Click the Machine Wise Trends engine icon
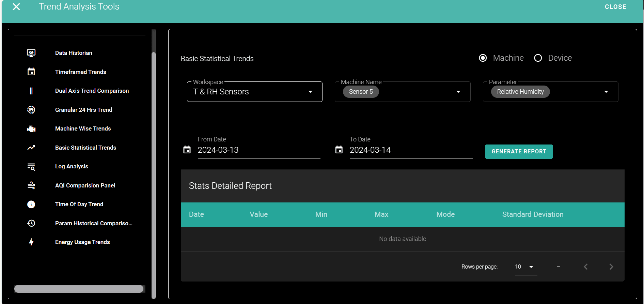Viewport: 644px width, 304px height. tap(31, 129)
